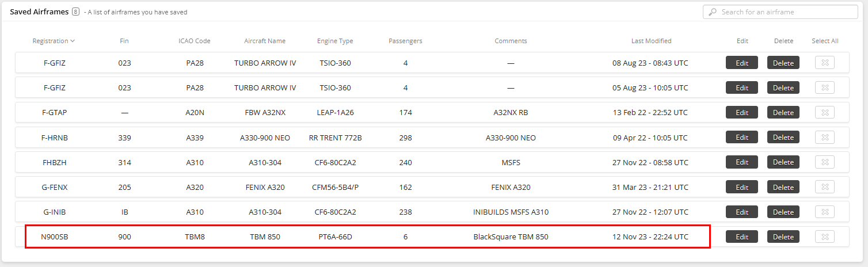Sort table by Passengers header
Viewport: 868px width, 267px height.
tap(405, 41)
